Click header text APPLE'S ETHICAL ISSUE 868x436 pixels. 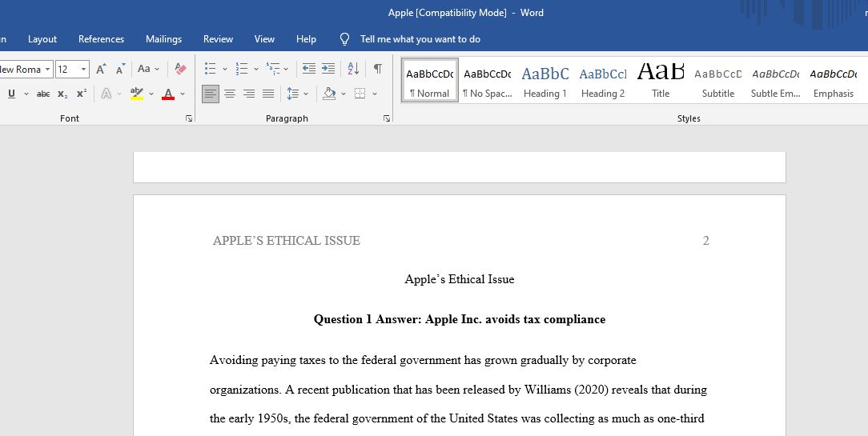point(286,241)
